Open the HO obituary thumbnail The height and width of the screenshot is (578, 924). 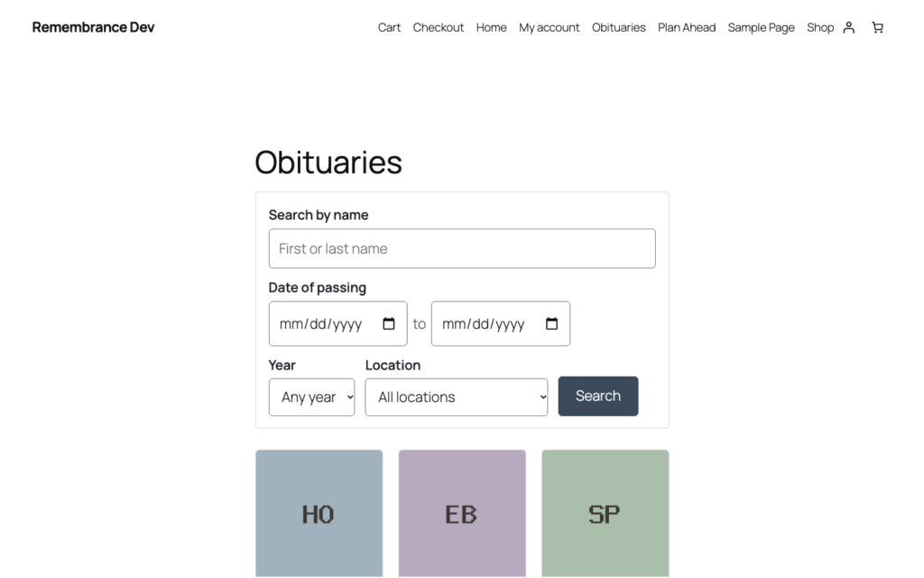[x=319, y=514]
